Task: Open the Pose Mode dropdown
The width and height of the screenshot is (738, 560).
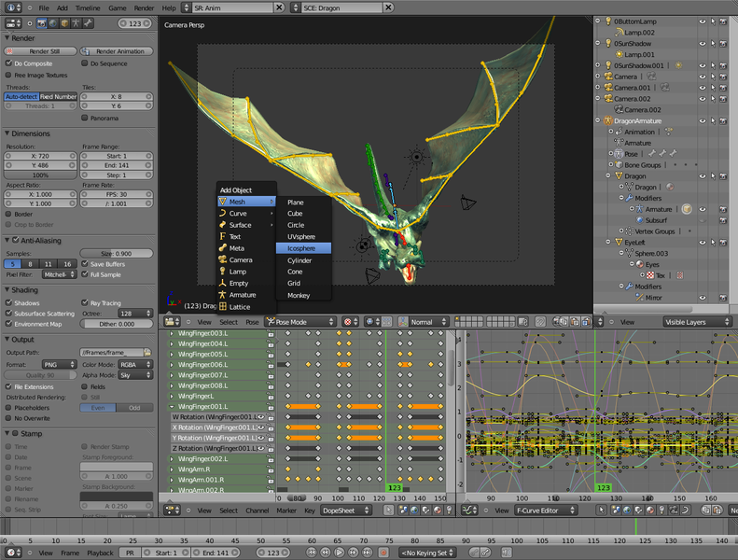Action: click(299, 322)
